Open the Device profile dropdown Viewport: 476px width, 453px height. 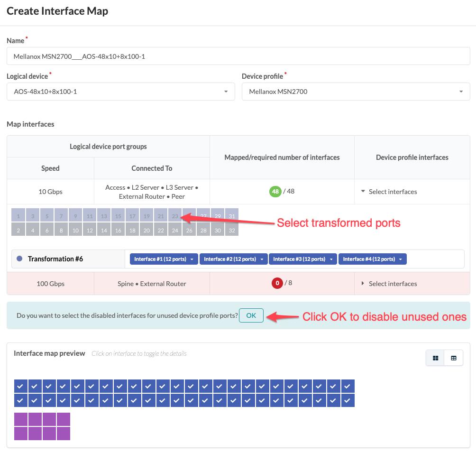pyautogui.click(x=356, y=92)
